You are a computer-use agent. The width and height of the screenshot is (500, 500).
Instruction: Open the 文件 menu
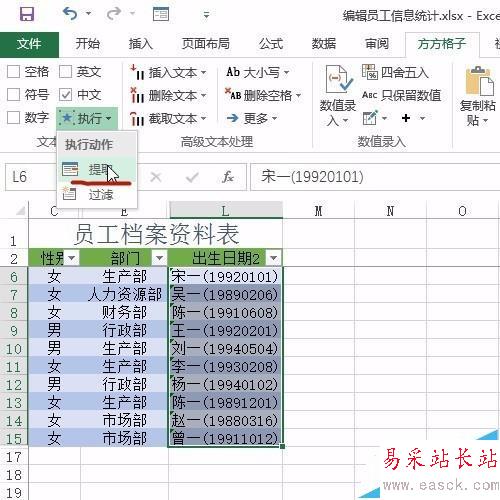pos(29,44)
